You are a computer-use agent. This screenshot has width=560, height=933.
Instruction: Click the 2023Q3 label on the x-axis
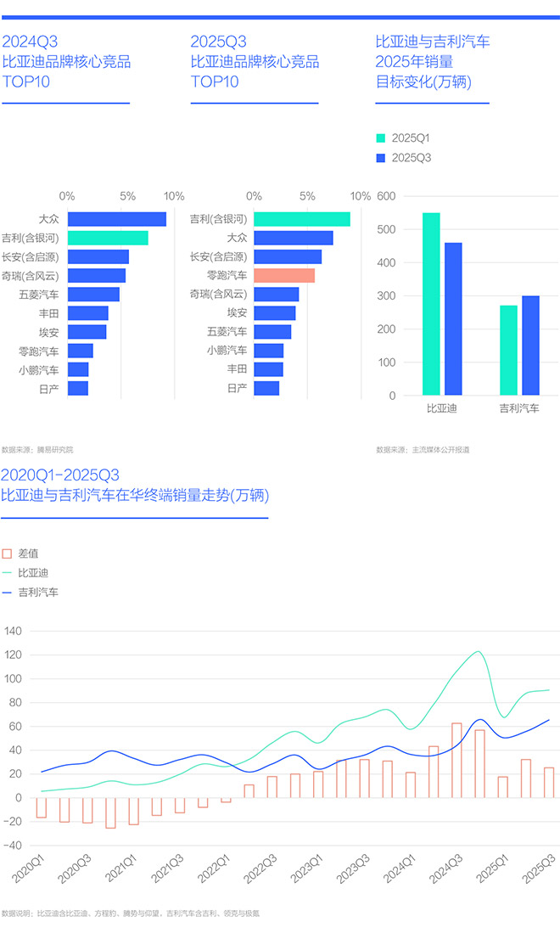[x=352, y=868]
